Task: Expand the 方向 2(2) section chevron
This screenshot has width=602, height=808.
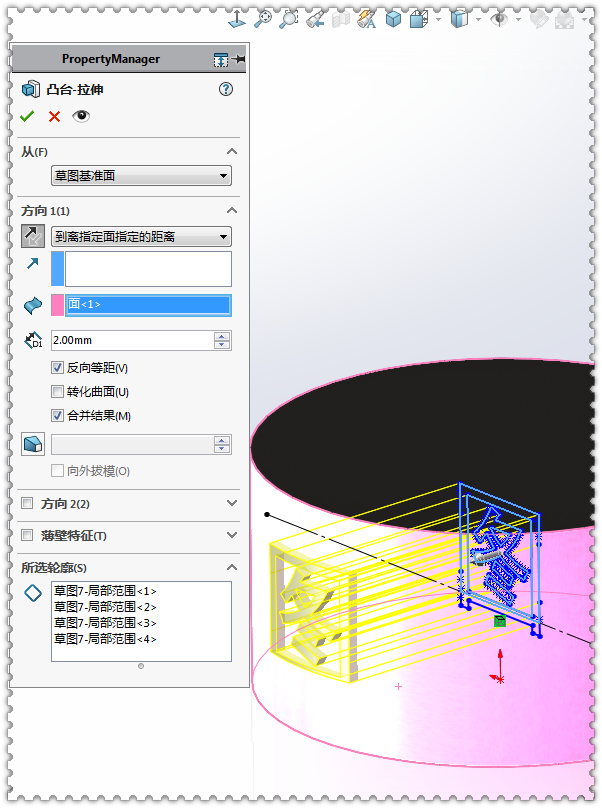Action: tap(232, 503)
